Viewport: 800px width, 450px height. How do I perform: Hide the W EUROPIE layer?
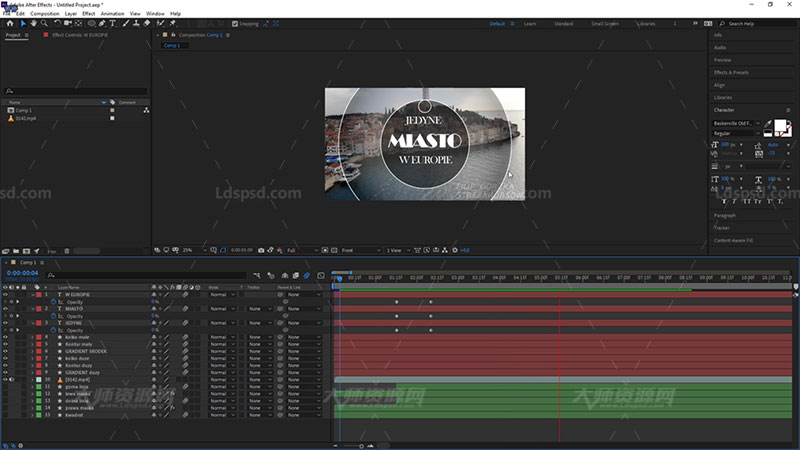[x=5, y=295]
